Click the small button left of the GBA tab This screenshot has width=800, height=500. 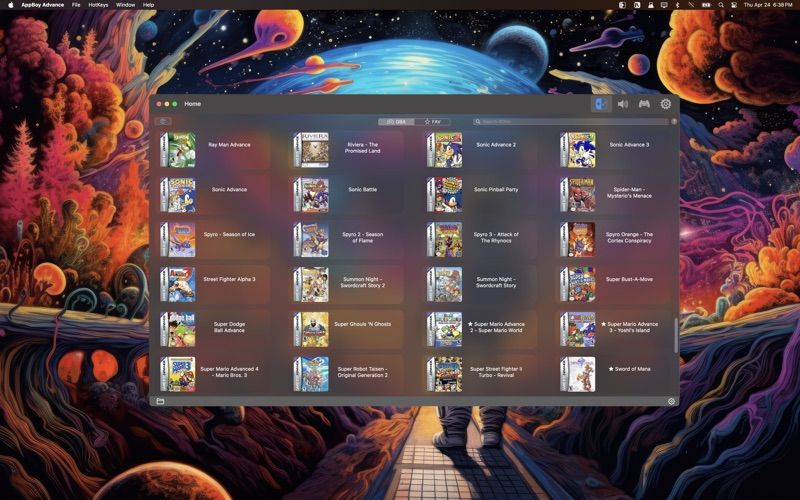163,121
